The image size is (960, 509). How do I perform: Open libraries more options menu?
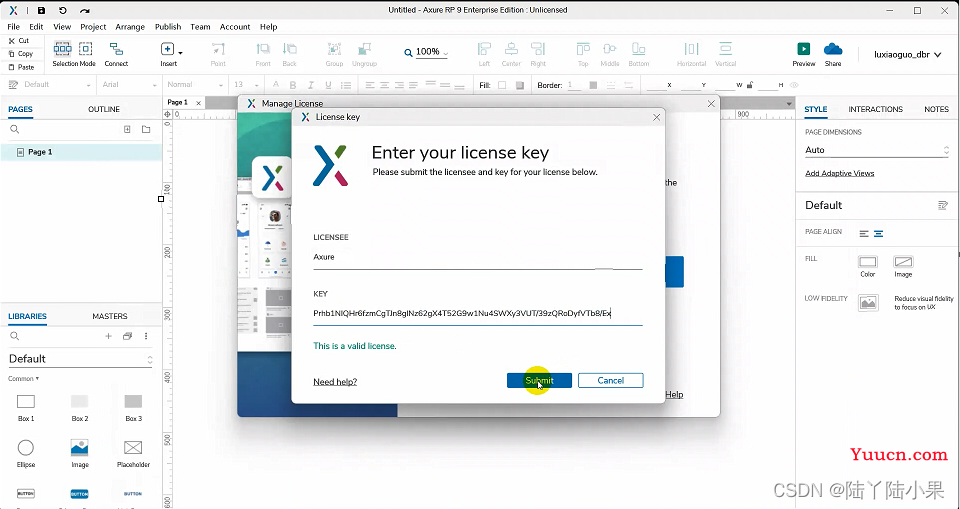[146, 336]
